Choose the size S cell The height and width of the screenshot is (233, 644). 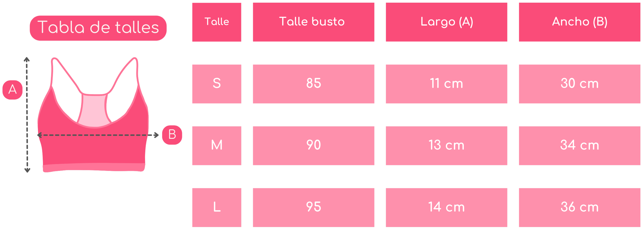217,84
